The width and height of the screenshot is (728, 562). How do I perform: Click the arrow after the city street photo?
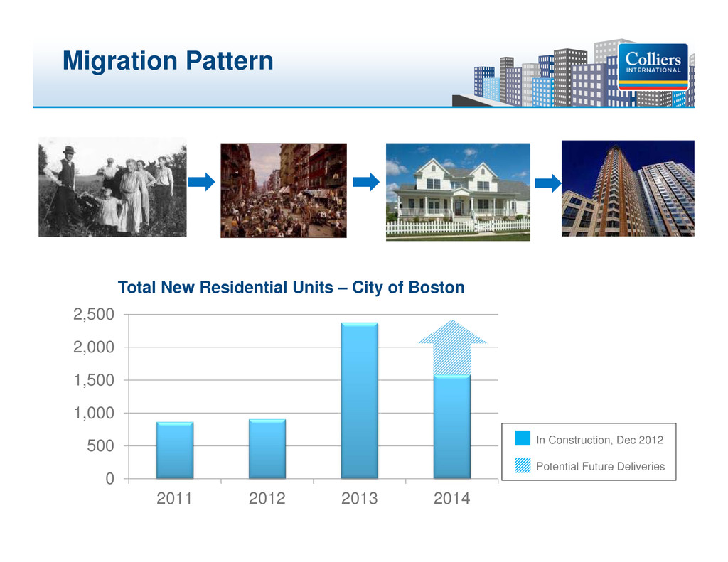[366, 181]
